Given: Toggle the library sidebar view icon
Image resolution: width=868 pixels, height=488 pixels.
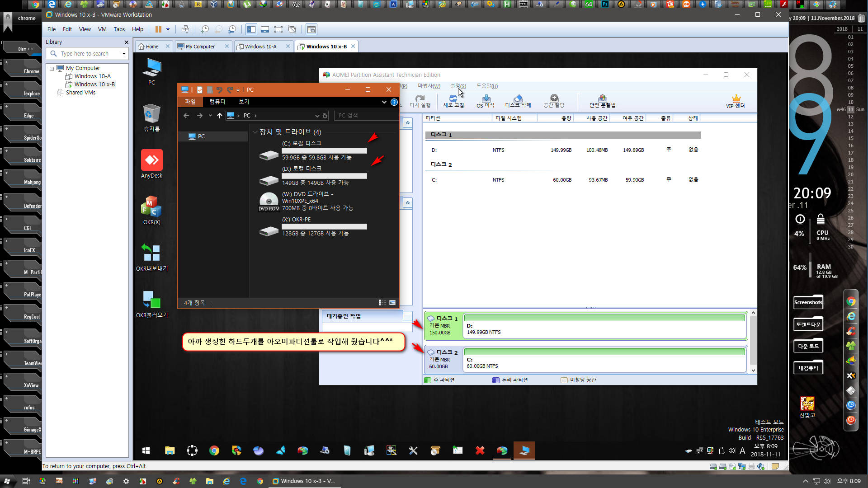Looking at the screenshot, I should pos(251,29).
